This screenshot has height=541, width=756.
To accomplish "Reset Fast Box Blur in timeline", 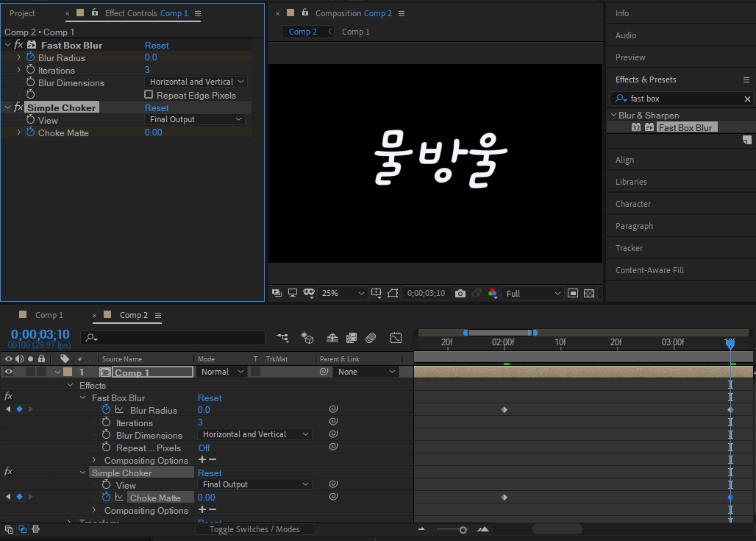I will 210,398.
